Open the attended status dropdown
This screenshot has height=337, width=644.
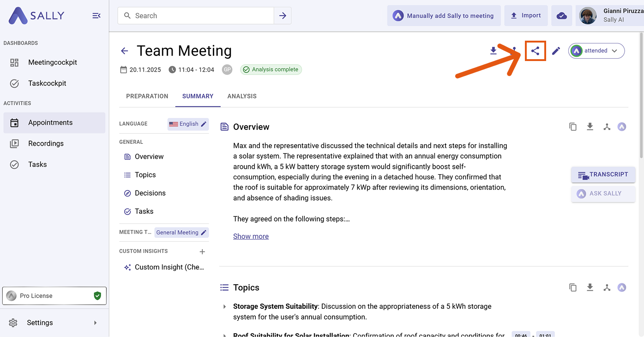596,51
